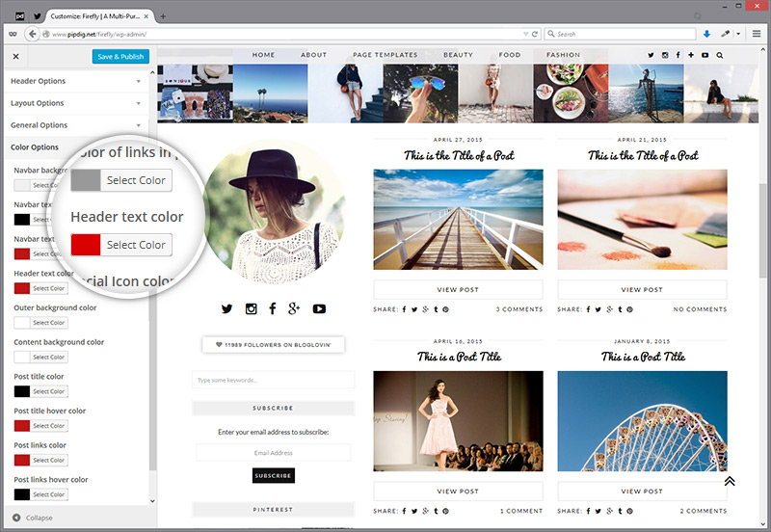771x532 pixels.
Task: Open the 2 COMMENTS link
Action: [704, 512]
